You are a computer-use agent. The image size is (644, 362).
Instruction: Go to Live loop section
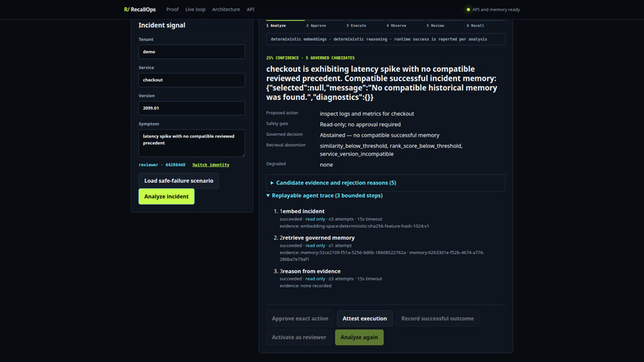195,10
